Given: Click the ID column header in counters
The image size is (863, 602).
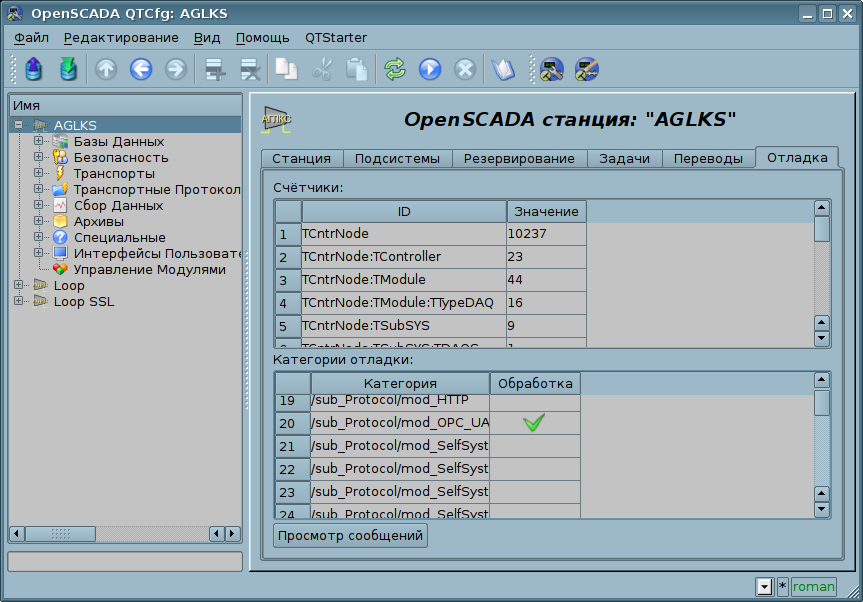Looking at the screenshot, I should (x=404, y=212).
